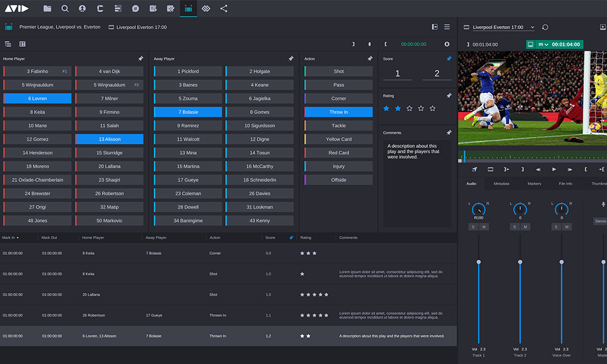Open the hashtag chat bubble icon in top bar
This screenshot has height=364, width=607.
click(135, 8)
